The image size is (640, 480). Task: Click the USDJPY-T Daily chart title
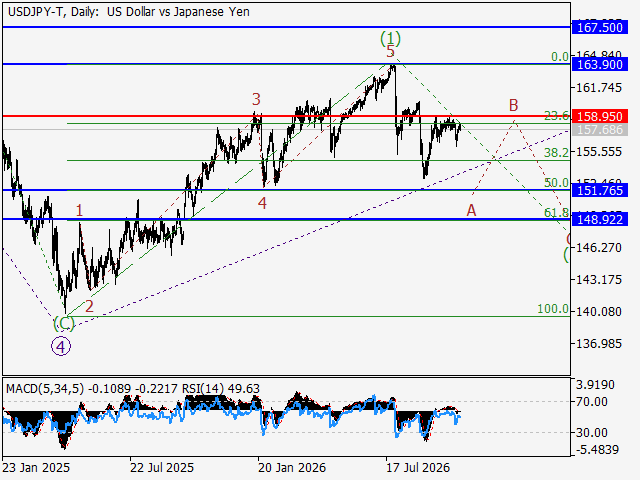[129, 12]
